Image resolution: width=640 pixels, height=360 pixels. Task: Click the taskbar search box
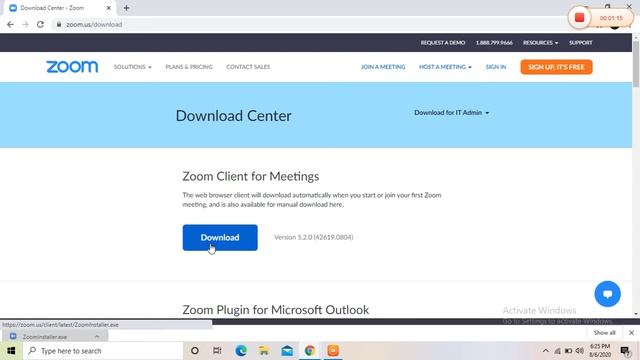tap(103, 351)
